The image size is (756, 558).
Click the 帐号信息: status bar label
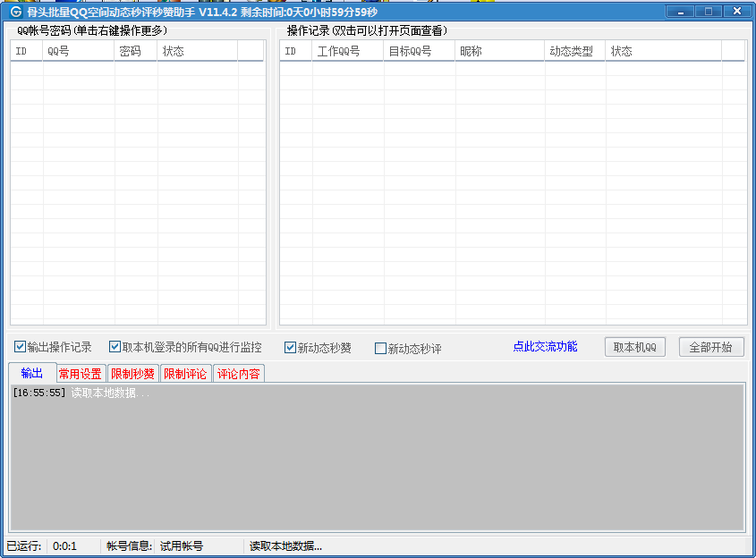point(129,546)
